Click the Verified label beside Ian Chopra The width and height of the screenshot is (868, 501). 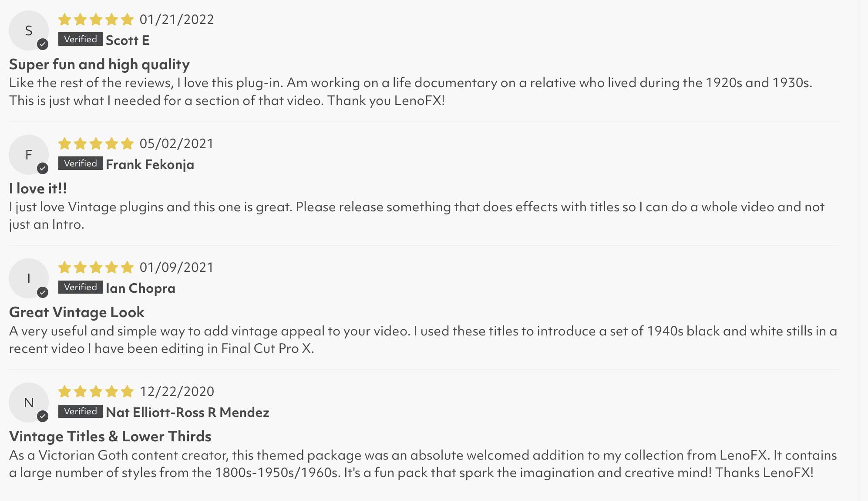(x=81, y=287)
